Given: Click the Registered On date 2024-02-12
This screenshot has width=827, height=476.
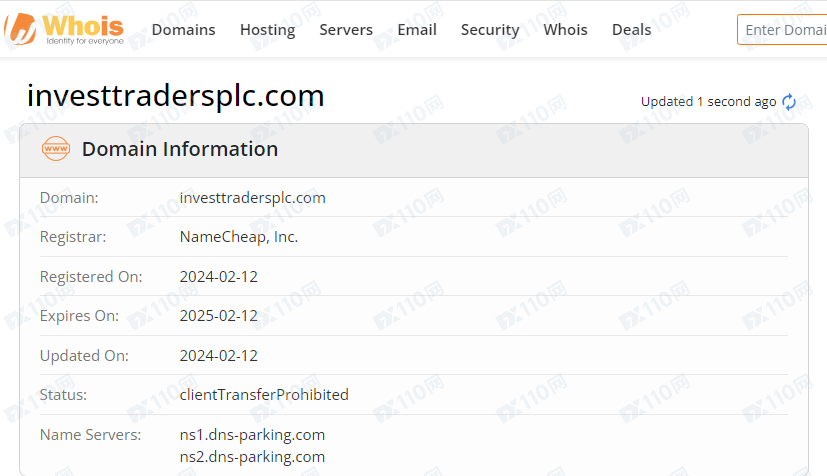Looking at the screenshot, I should pyautogui.click(x=219, y=276).
